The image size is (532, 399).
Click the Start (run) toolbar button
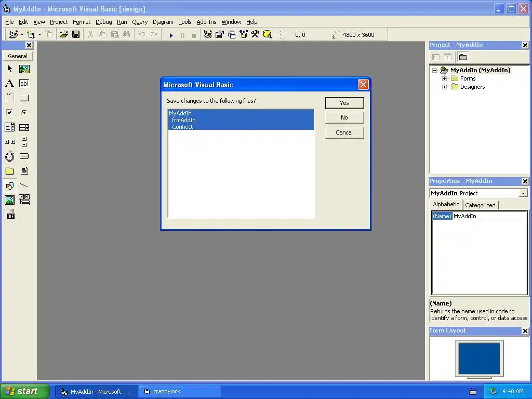171,35
